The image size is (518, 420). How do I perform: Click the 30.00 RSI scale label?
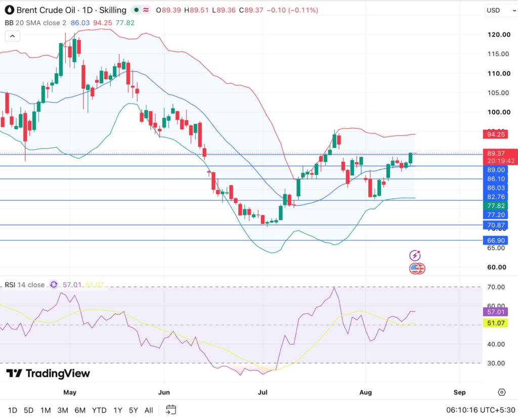[496, 363]
